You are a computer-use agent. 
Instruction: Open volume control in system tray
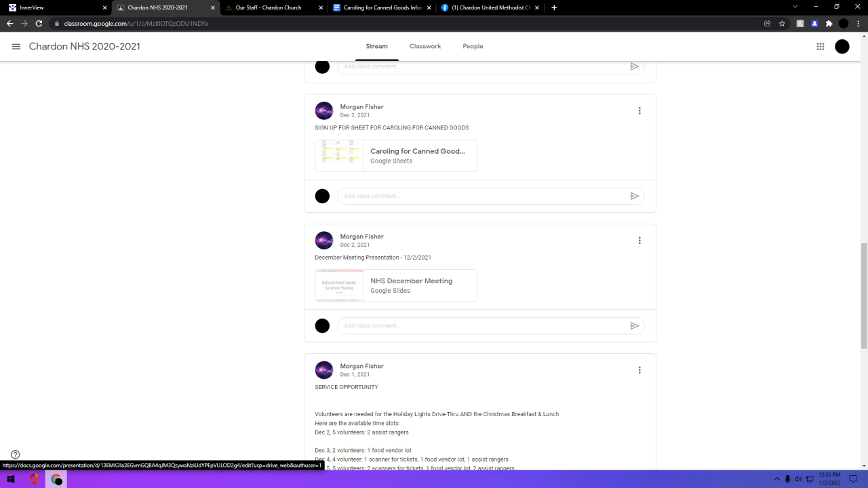pos(798,479)
